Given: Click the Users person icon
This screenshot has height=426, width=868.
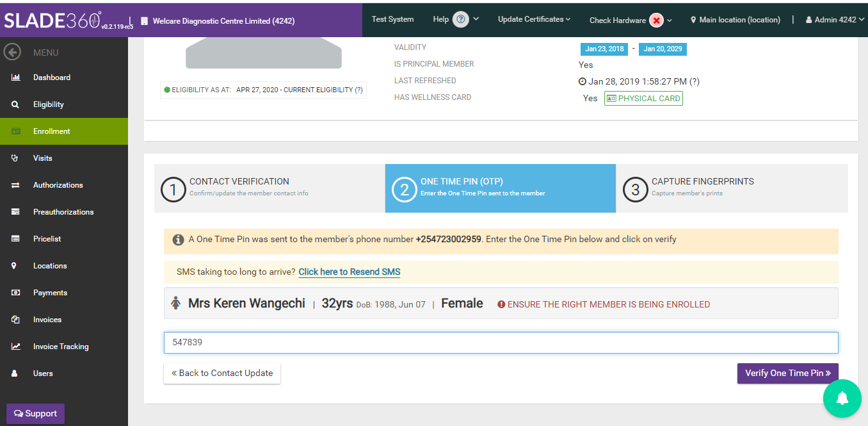Looking at the screenshot, I should coord(15,373).
